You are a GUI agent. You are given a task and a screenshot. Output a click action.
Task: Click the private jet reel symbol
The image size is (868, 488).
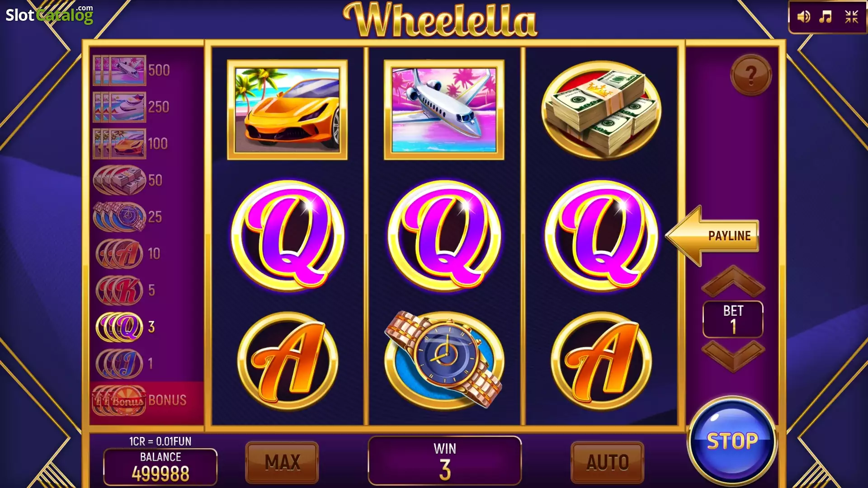tap(444, 110)
